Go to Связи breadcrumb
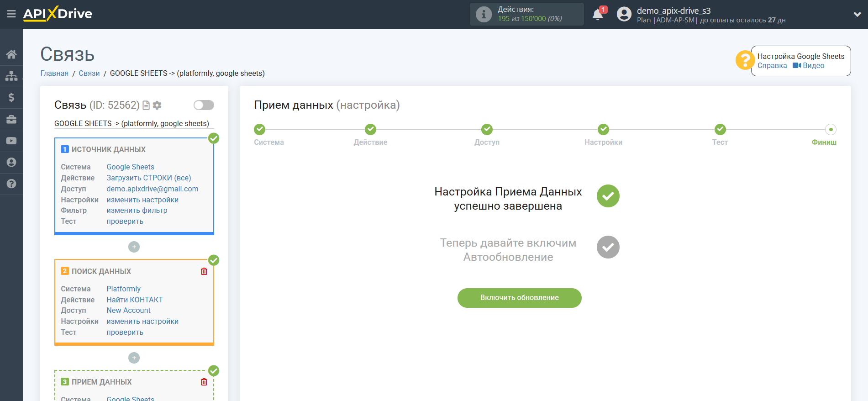This screenshot has width=868, height=401. (x=89, y=73)
